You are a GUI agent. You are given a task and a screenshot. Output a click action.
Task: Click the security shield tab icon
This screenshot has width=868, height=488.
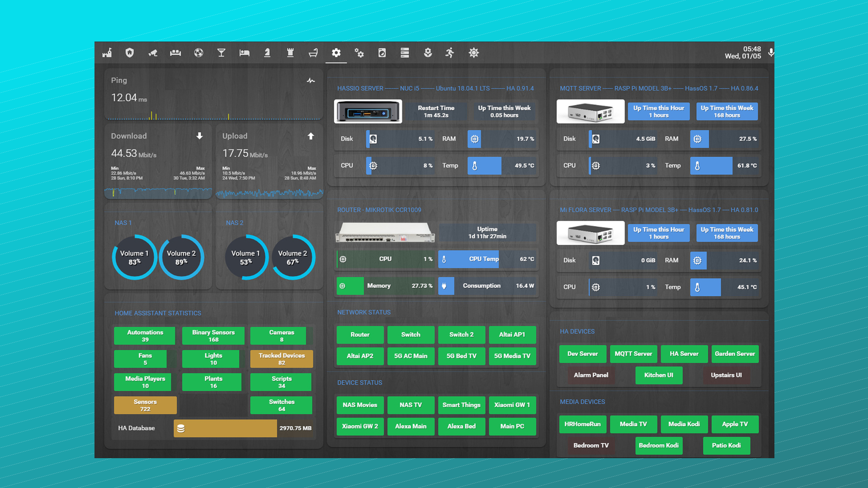pyautogui.click(x=130, y=53)
